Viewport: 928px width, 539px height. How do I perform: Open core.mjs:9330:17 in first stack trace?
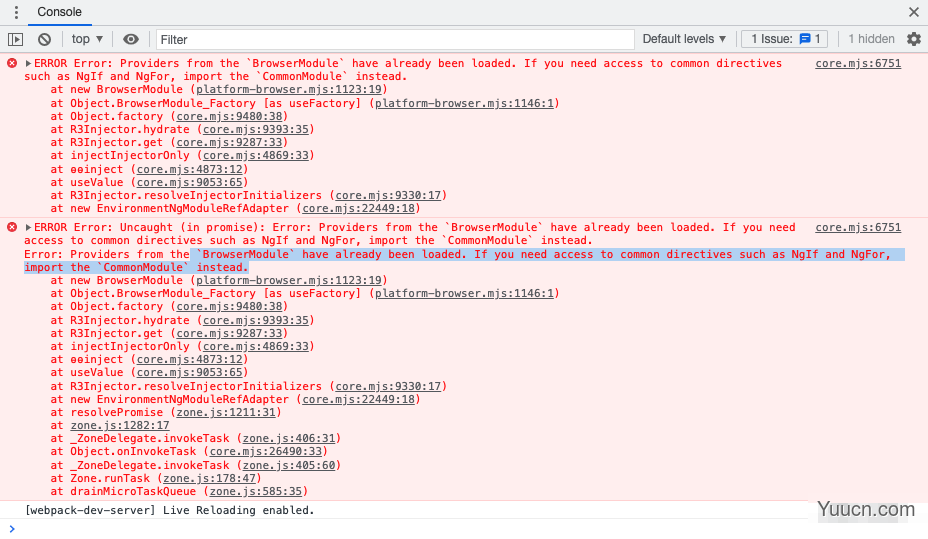tap(388, 195)
